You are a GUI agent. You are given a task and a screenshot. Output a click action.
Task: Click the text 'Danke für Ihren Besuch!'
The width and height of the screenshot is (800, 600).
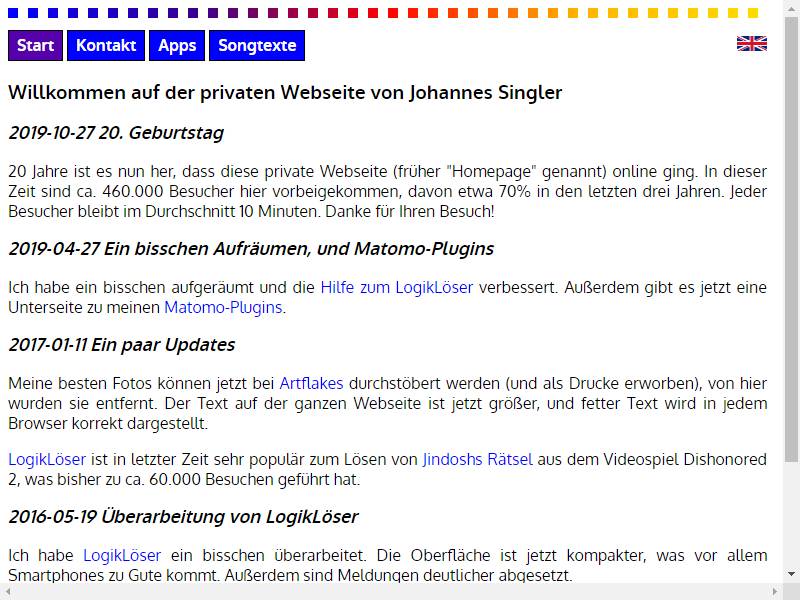tap(410, 211)
